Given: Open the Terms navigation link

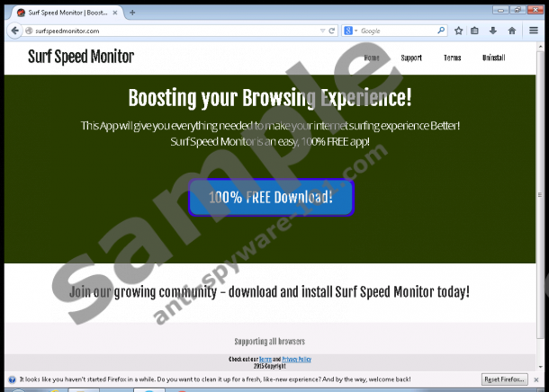Looking at the screenshot, I should [x=452, y=58].
